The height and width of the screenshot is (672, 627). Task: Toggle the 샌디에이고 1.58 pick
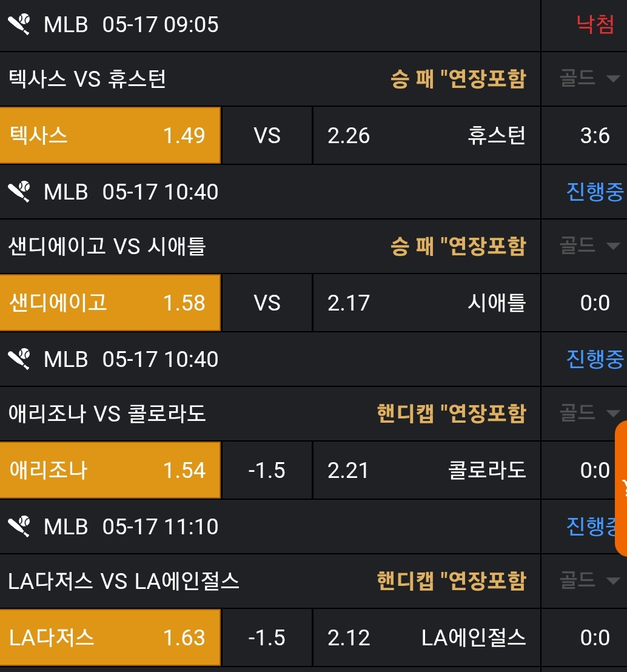tap(110, 303)
